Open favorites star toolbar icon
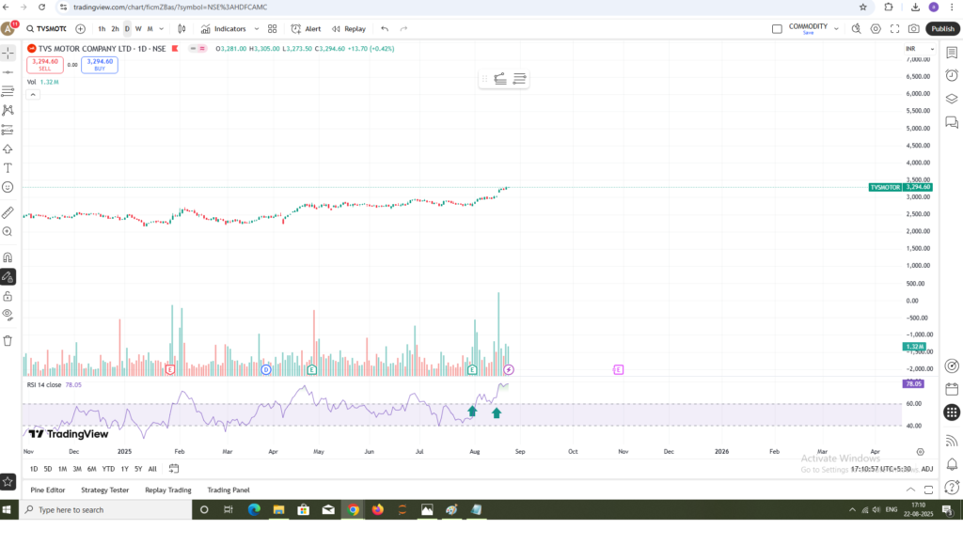The width and height of the screenshot is (963, 560). coord(8,482)
